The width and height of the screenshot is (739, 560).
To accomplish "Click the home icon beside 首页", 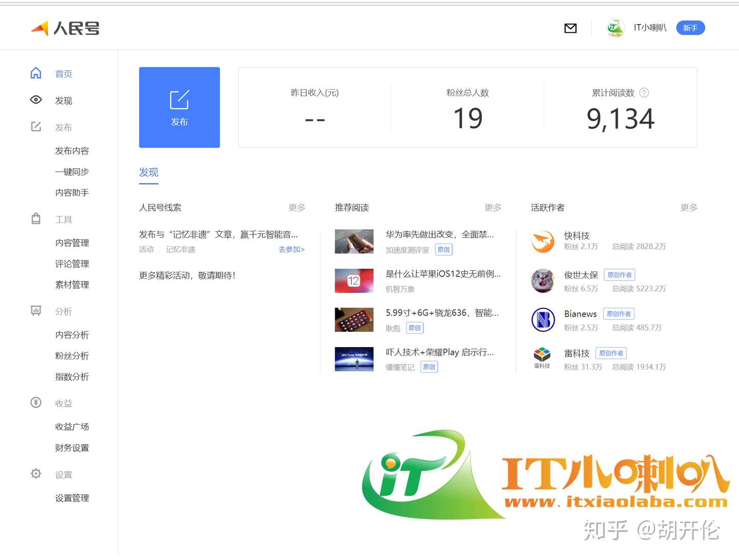I will pos(36,73).
